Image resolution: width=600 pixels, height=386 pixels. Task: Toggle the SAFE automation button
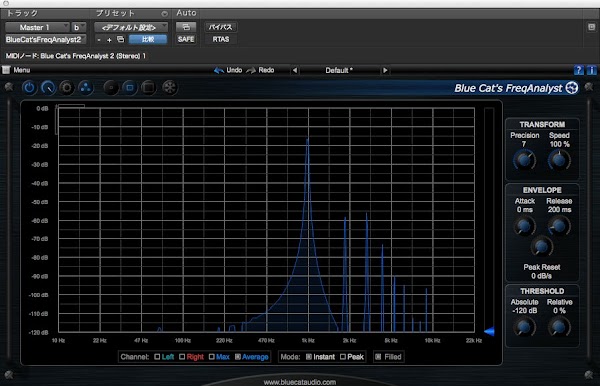click(186, 39)
